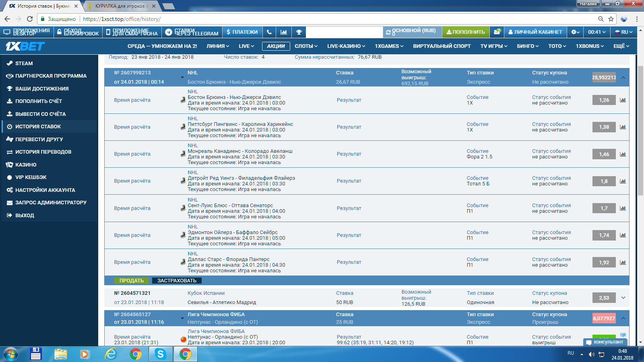The height and width of the screenshot is (362, 644).
Task: Open ПЕРЕВЕСТИ ДРУГУ in sidebar
Action: click(x=49, y=140)
